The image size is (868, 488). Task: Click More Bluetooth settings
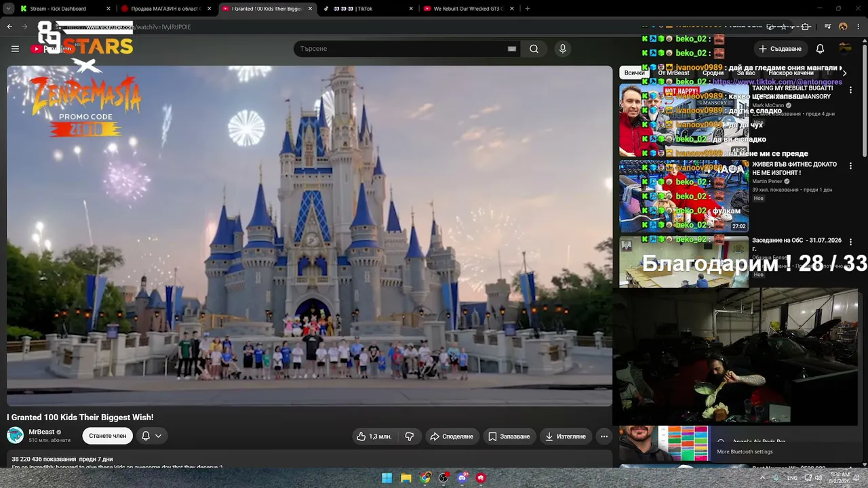pyautogui.click(x=745, y=451)
